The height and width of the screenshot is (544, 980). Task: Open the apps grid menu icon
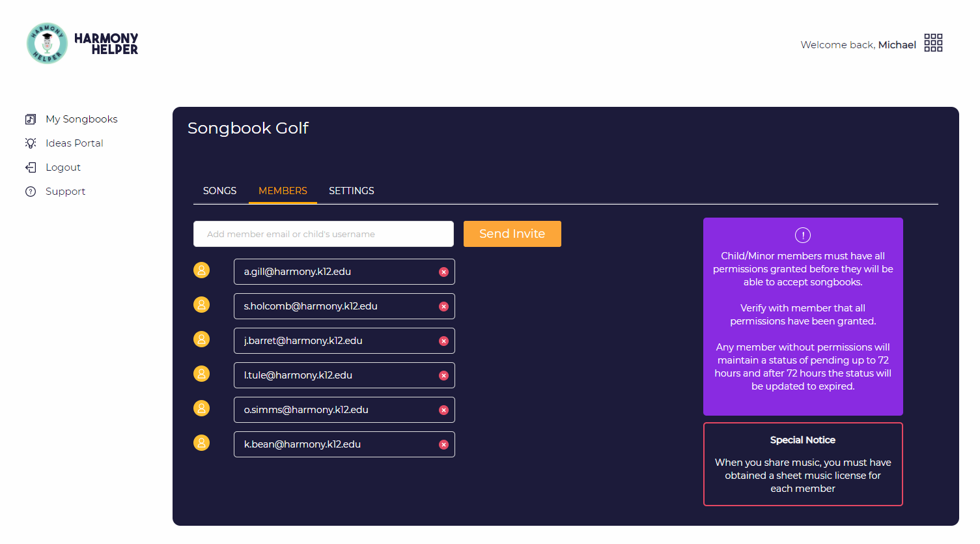[933, 43]
